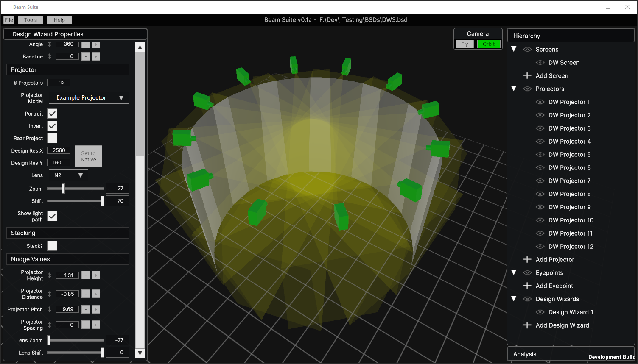Open the Tools menu
Viewport: 638px width, 364px height.
pyautogui.click(x=31, y=20)
